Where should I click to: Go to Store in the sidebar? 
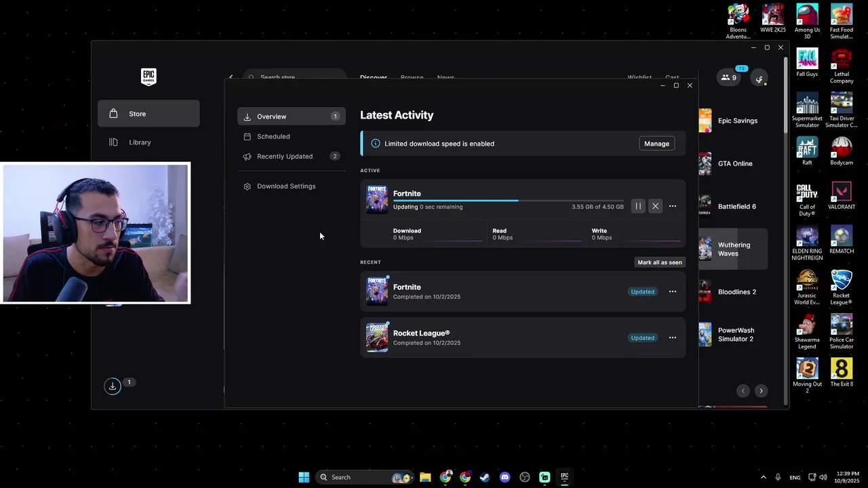(x=149, y=114)
